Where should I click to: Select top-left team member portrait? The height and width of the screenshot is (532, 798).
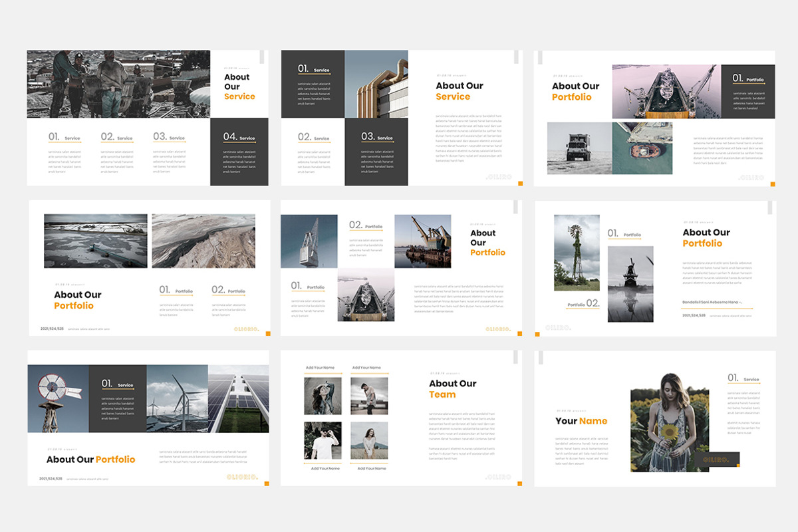[x=323, y=396]
